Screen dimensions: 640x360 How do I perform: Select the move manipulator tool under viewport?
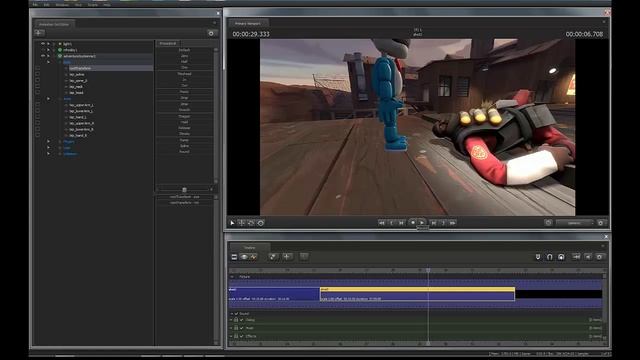tap(242, 223)
